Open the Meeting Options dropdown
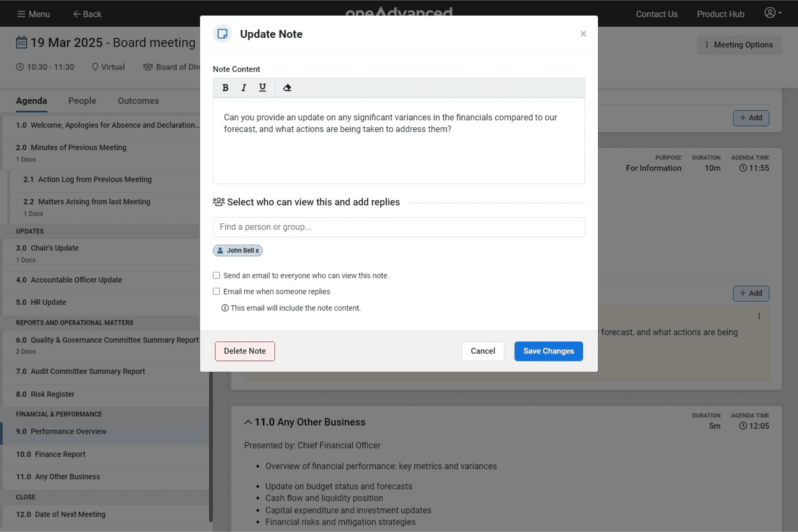Screen dimensions: 798x532 (x=739, y=45)
